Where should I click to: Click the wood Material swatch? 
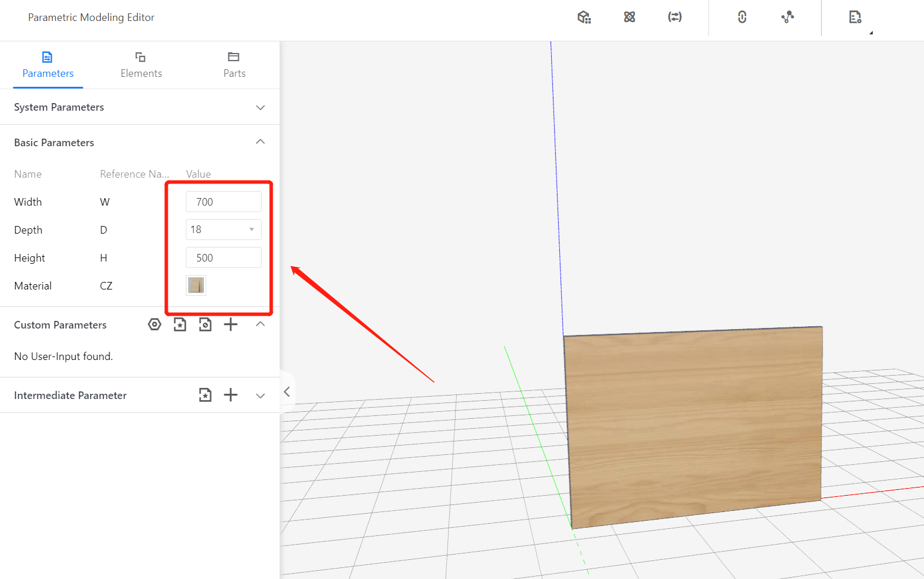196,285
